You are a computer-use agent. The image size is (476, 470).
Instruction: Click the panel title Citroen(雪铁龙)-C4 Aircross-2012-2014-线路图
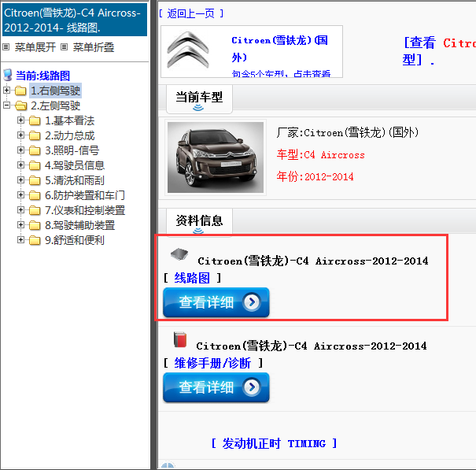75,20
